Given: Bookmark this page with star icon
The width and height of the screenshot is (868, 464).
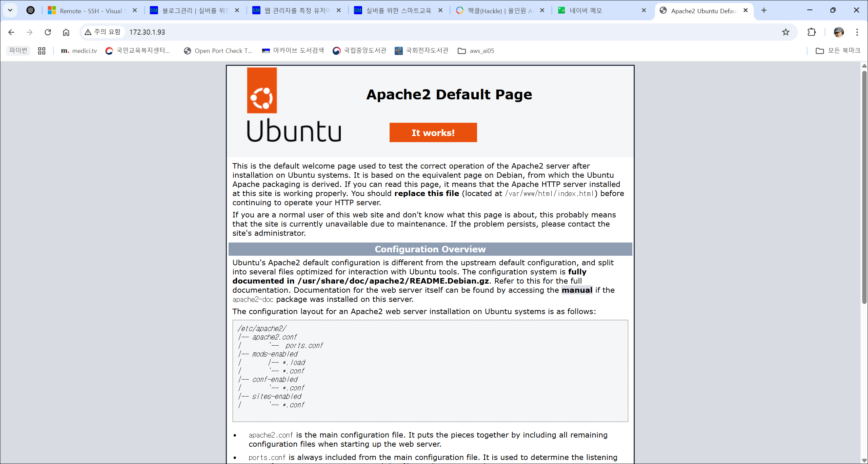Looking at the screenshot, I should (786, 32).
